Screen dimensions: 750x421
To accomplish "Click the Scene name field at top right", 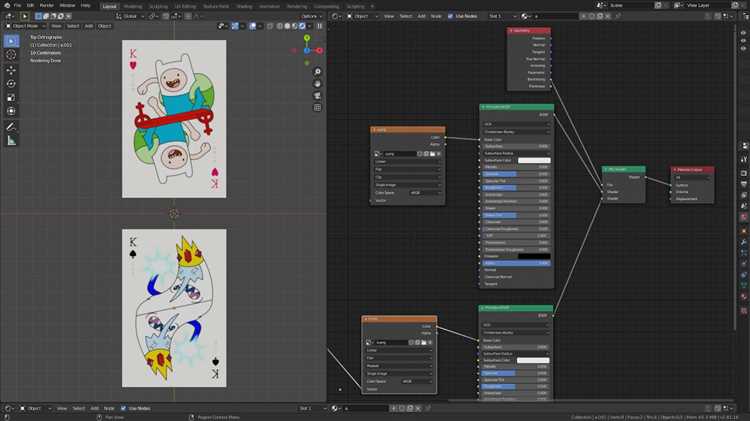I will pyautogui.click(x=629, y=5).
